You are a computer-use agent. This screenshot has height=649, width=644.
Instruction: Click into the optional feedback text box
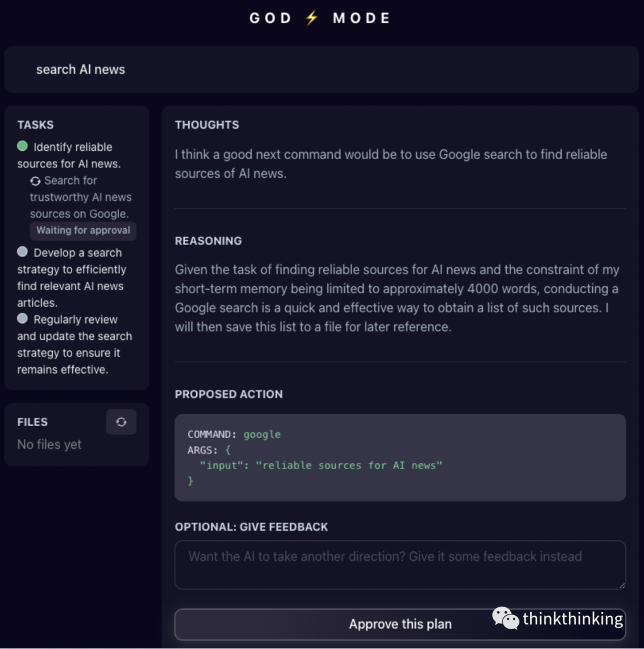pos(400,564)
